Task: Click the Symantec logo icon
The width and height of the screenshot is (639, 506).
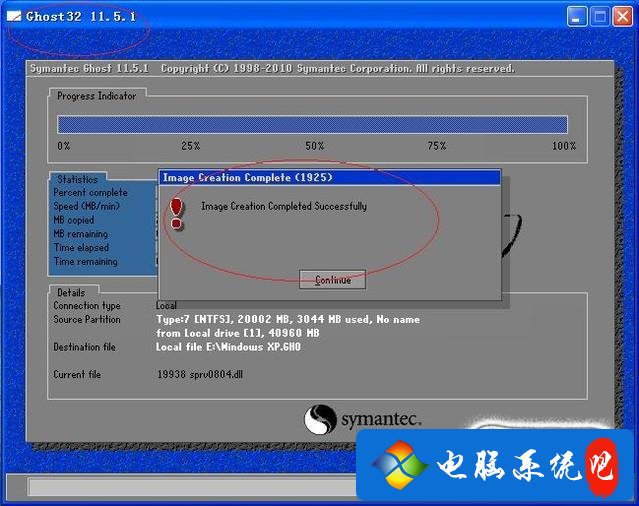Action: (320, 420)
